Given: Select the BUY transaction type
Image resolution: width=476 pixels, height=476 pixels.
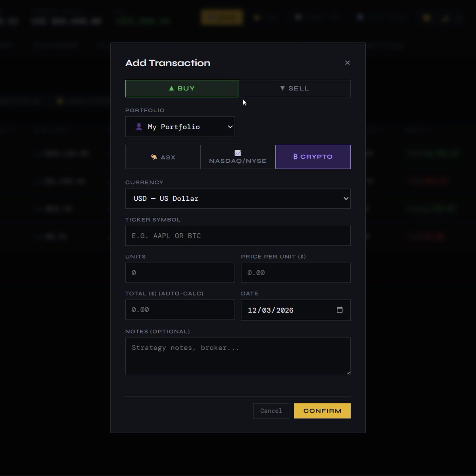Looking at the screenshot, I should [x=182, y=88].
